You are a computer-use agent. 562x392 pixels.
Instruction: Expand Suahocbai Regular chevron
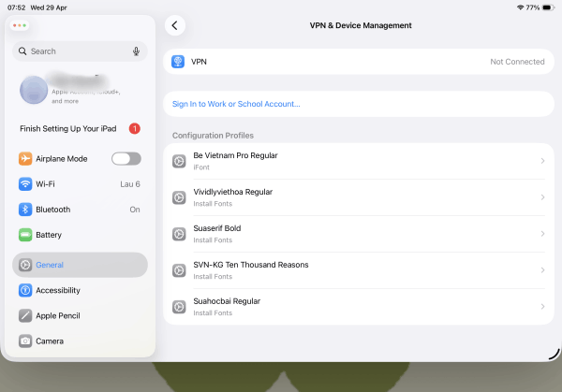coord(542,307)
